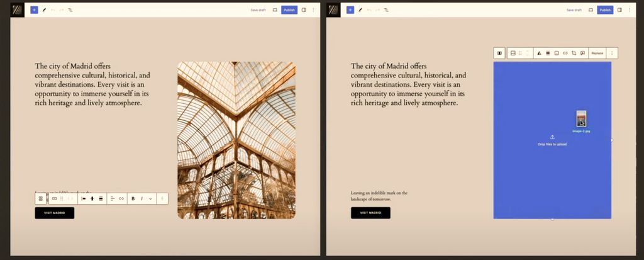
Task: Click Publish in the left editor
Action: 289,10
